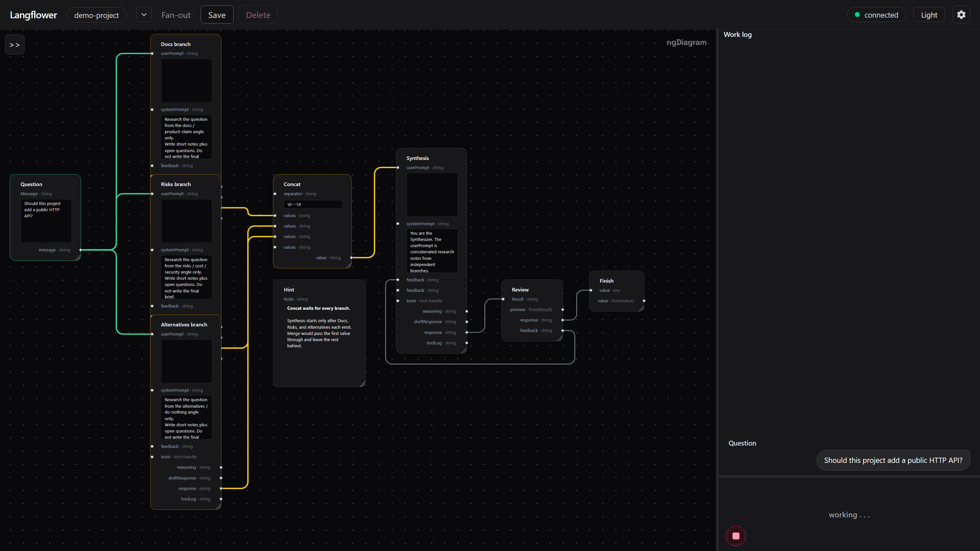Click Synthesis tools tool-handle port

click(398, 301)
